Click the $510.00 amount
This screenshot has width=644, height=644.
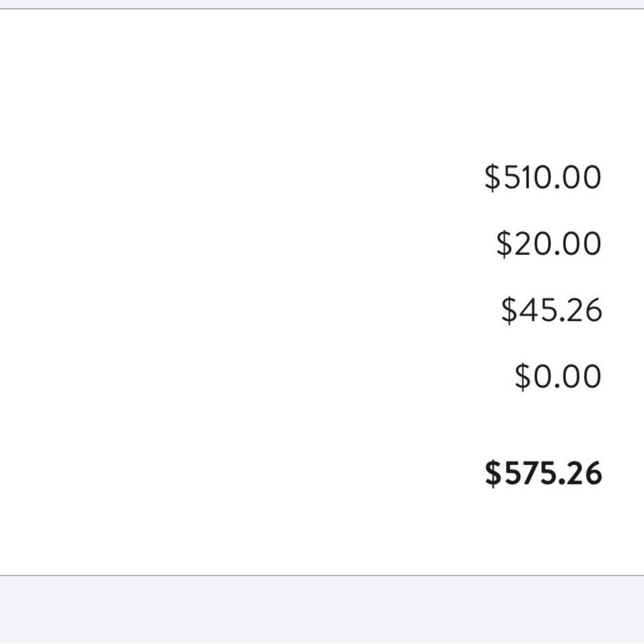pos(543,178)
